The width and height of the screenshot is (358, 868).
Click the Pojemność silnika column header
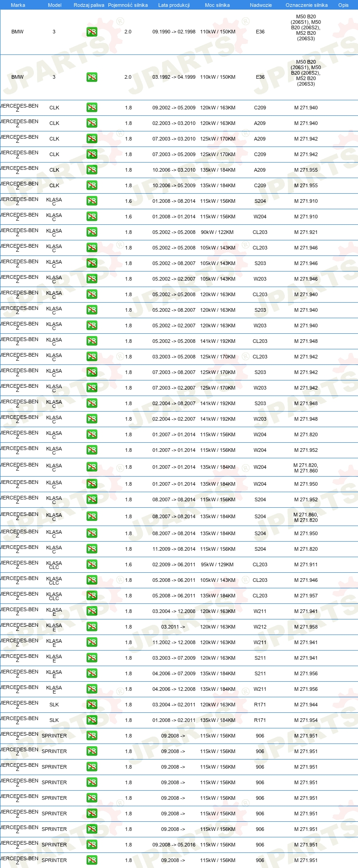point(128,5)
